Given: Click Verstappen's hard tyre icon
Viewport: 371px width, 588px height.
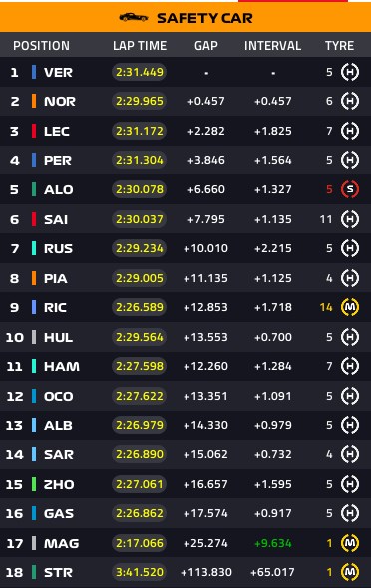Looking at the screenshot, I should [350, 72].
